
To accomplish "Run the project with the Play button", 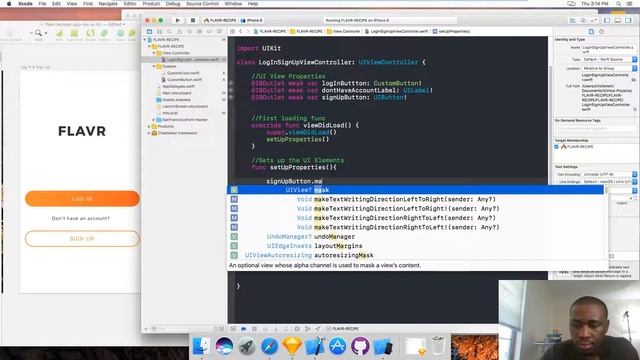I will [178, 20].
